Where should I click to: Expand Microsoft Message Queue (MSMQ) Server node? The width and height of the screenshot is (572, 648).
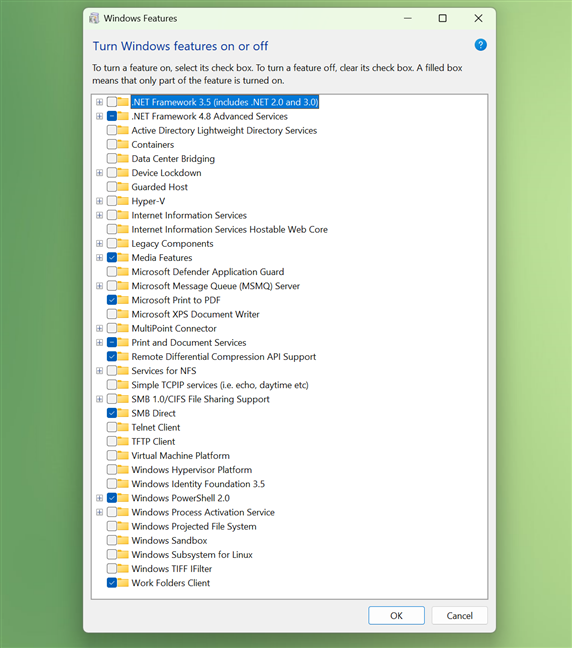(x=100, y=286)
